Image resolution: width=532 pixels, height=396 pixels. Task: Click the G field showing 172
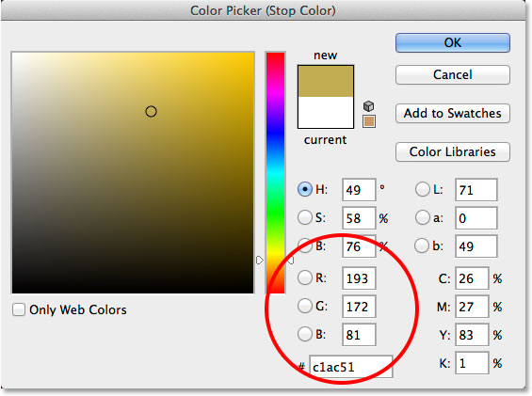(359, 307)
